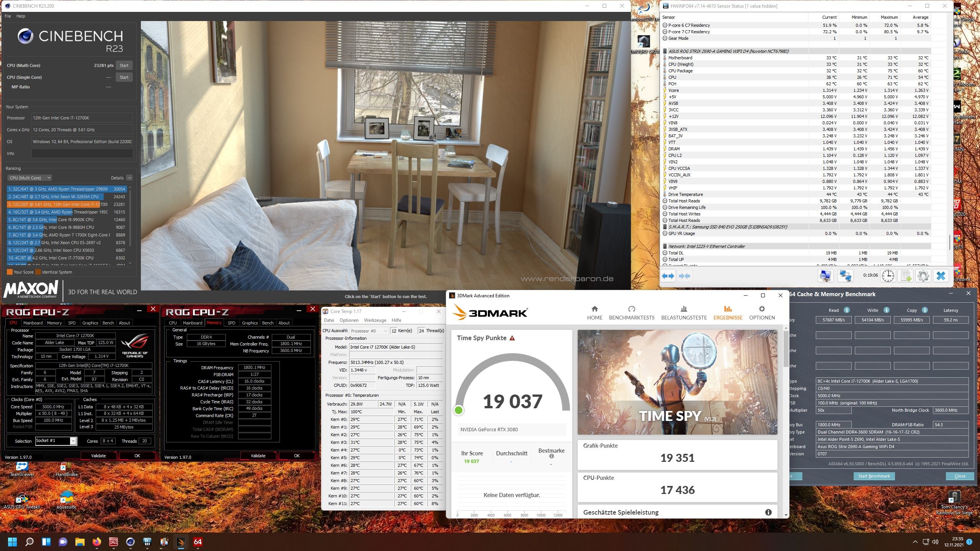Start the CPU (Multi Core) test in Cinebench
The width and height of the screenshot is (980, 551).
124,65
